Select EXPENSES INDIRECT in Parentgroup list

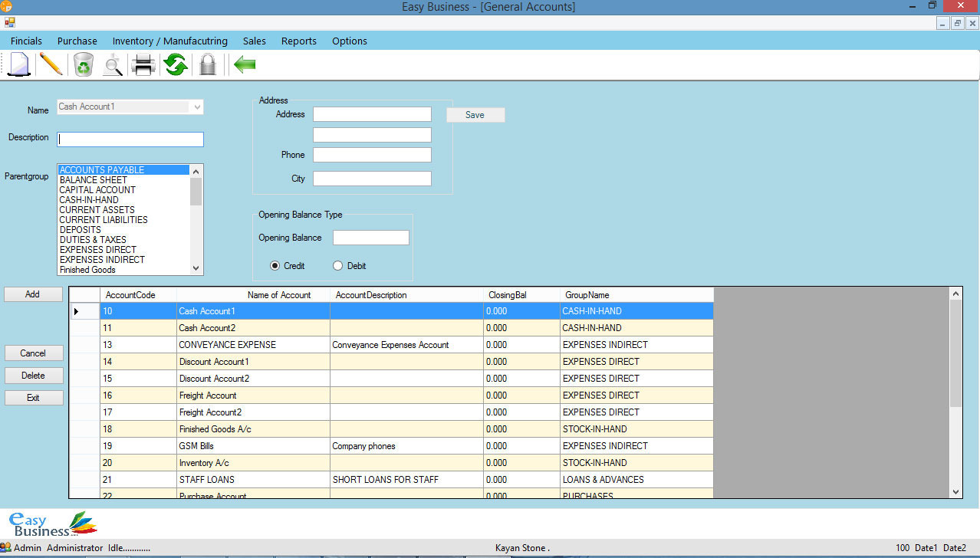point(123,260)
